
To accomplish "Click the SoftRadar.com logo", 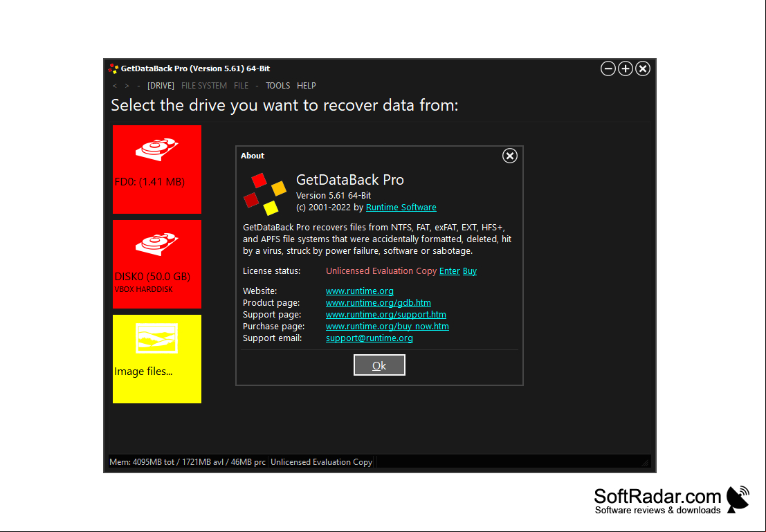I will (x=672, y=499).
